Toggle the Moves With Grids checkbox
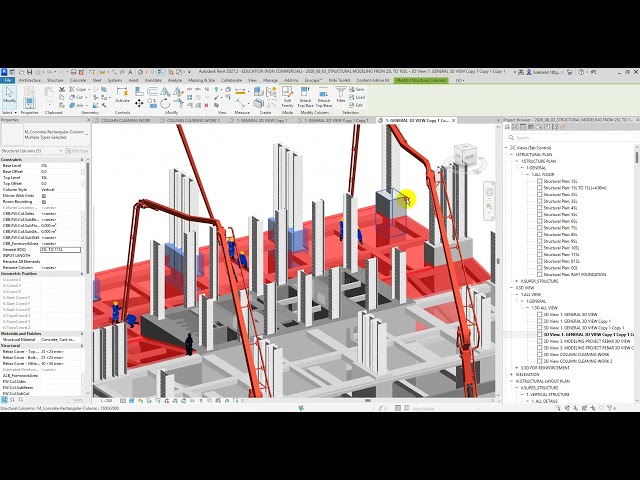This screenshot has height=480, width=640. pyautogui.click(x=44, y=196)
